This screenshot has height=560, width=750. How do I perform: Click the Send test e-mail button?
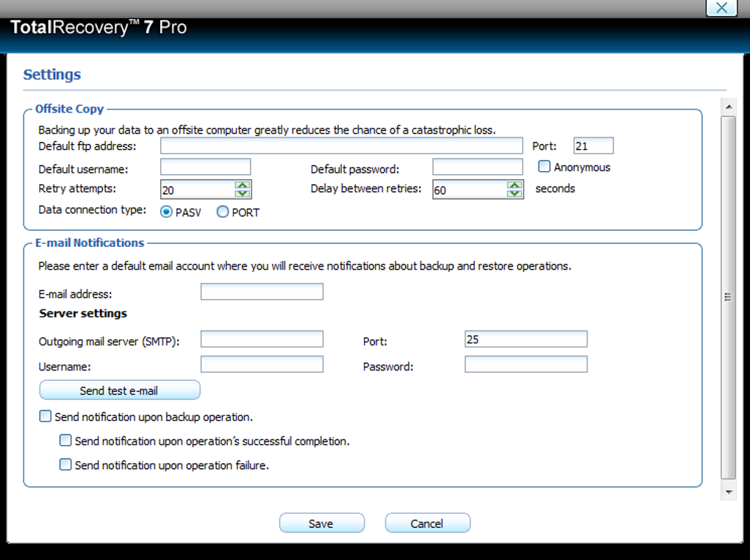click(x=120, y=390)
